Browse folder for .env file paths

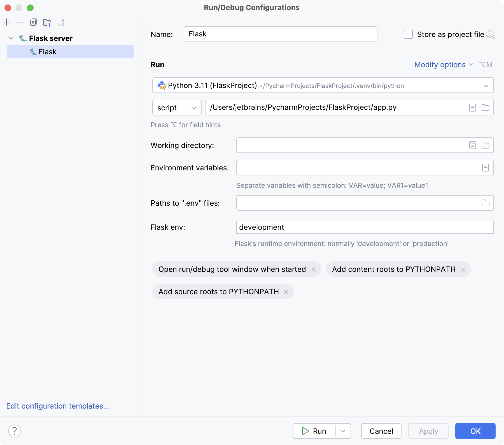tap(485, 203)
